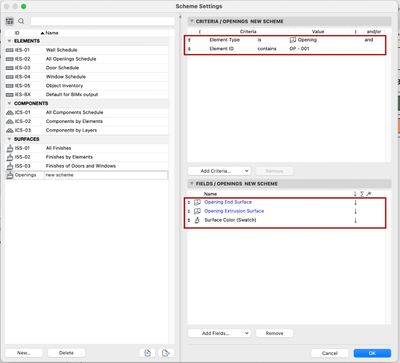Viewport: 400px width, 363px height.
Task: Sort schemes by the ID column header
Action: tap(17, 33)
